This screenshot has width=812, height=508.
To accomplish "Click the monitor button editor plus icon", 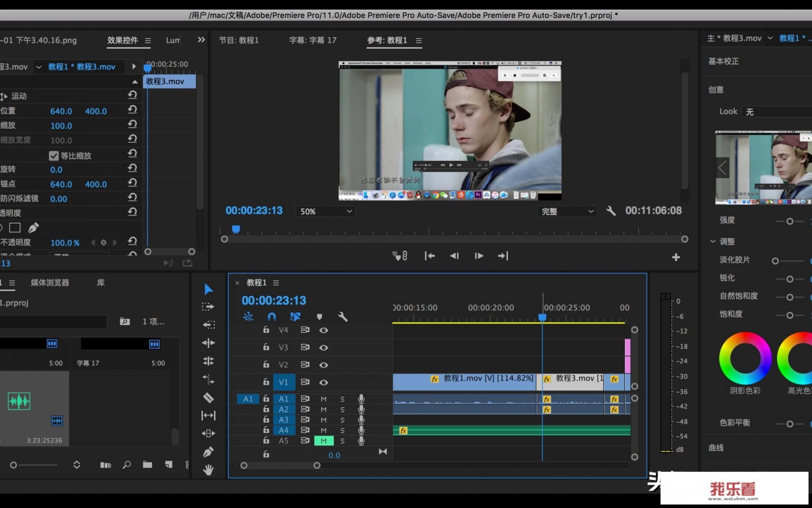I will pos(676,257).
